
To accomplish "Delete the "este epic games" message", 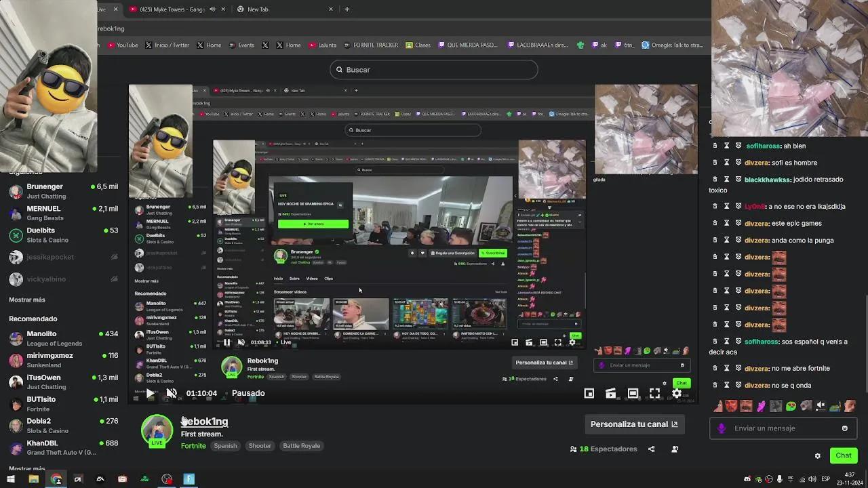I will coord(715,223).
